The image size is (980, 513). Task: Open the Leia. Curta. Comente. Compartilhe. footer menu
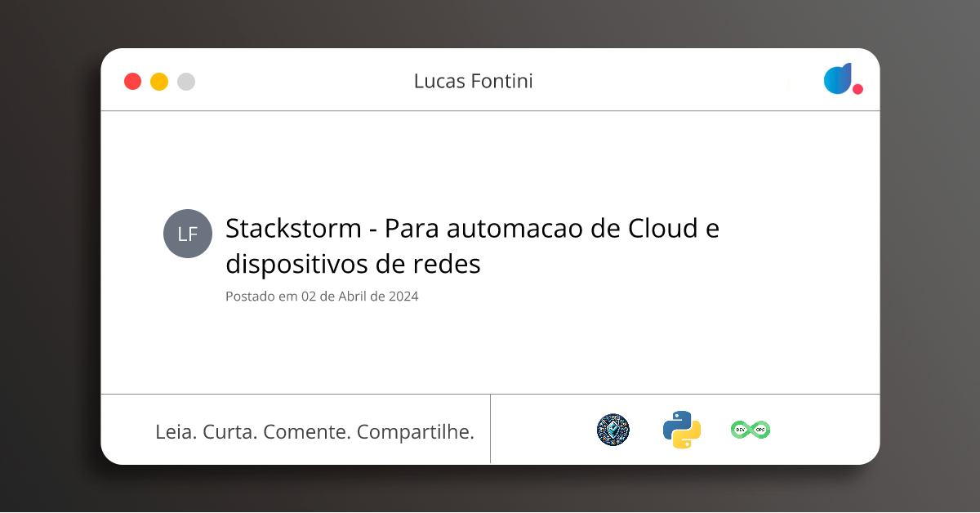(315, 431)
